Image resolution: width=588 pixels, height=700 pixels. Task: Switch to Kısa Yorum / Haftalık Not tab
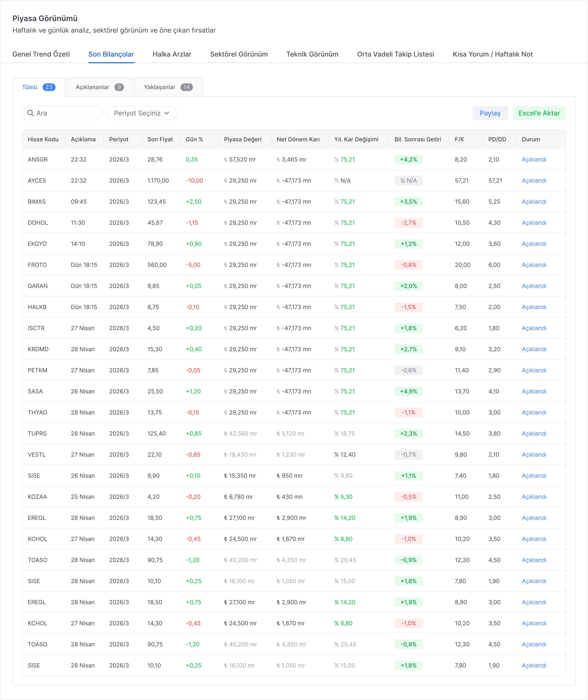pyautogui.click(x=493, y=54)
